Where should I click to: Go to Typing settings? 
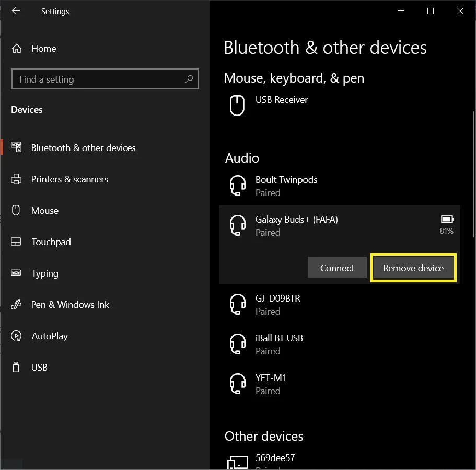45,273
